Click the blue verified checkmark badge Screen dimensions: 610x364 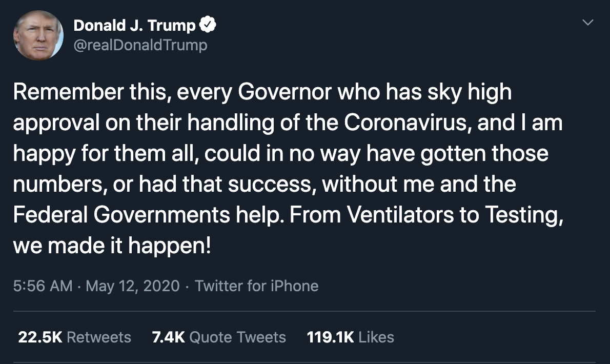click(x=208, y=25)
